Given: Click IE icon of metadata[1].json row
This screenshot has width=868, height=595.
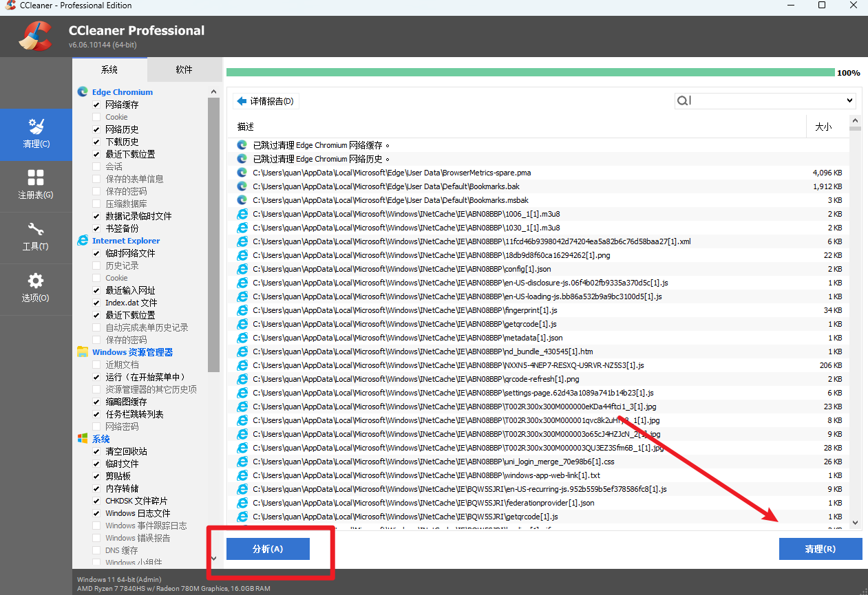Looking at the screenshot, I should click(x=242, y=338).
